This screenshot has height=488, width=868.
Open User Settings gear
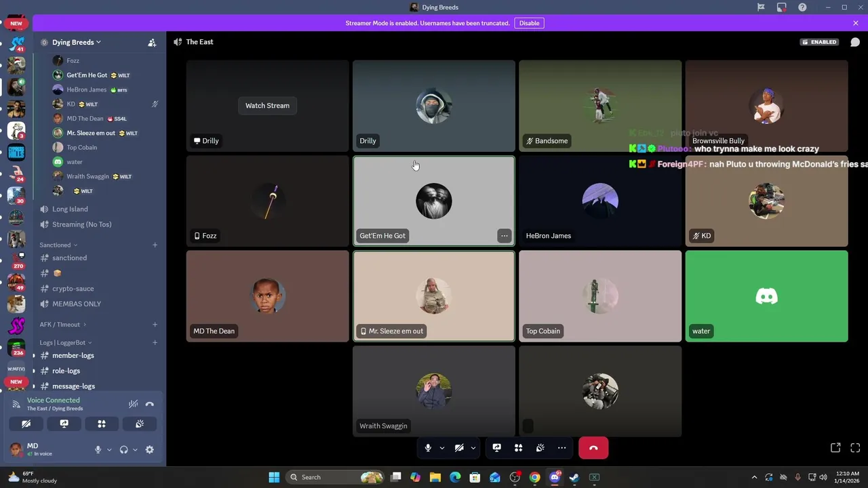click(x=150, y=449)
